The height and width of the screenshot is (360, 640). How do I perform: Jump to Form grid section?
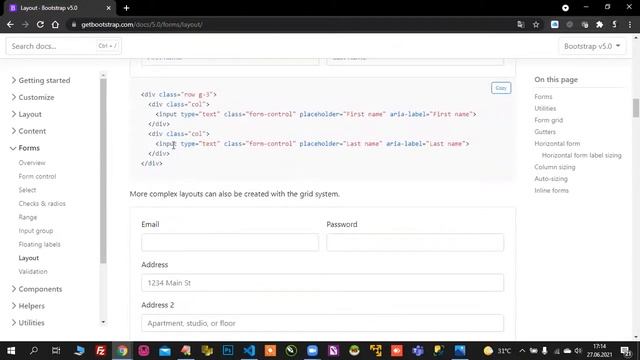549,120
